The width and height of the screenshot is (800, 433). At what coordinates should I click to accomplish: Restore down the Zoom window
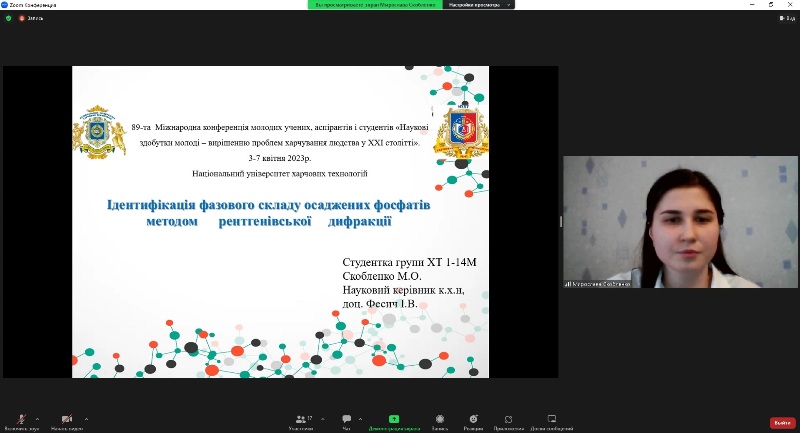pyautogui.click(x=771, y=5)
